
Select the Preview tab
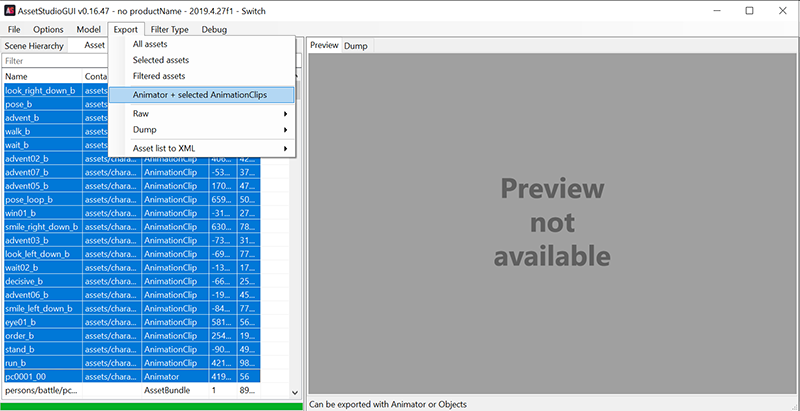[324, 46]
